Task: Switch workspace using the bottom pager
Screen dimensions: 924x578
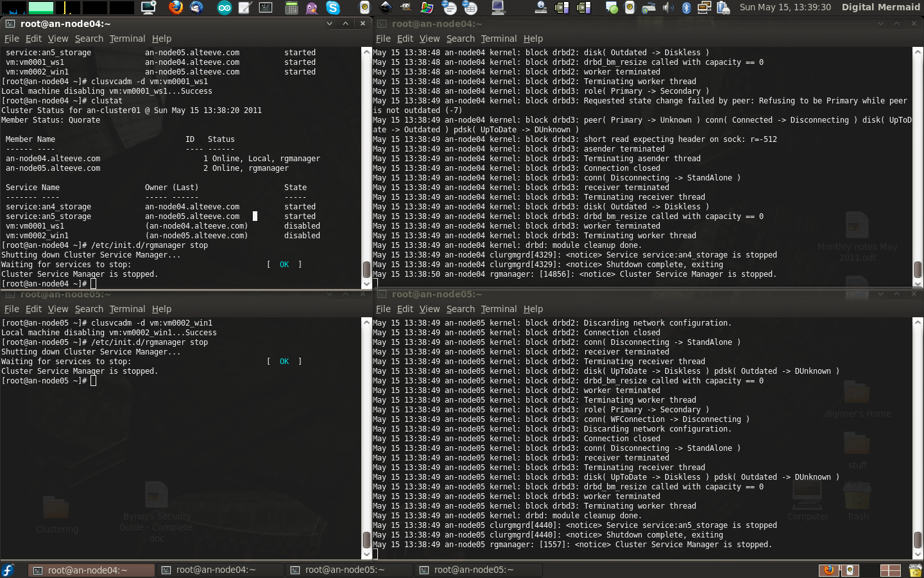Action: (890, 570)
